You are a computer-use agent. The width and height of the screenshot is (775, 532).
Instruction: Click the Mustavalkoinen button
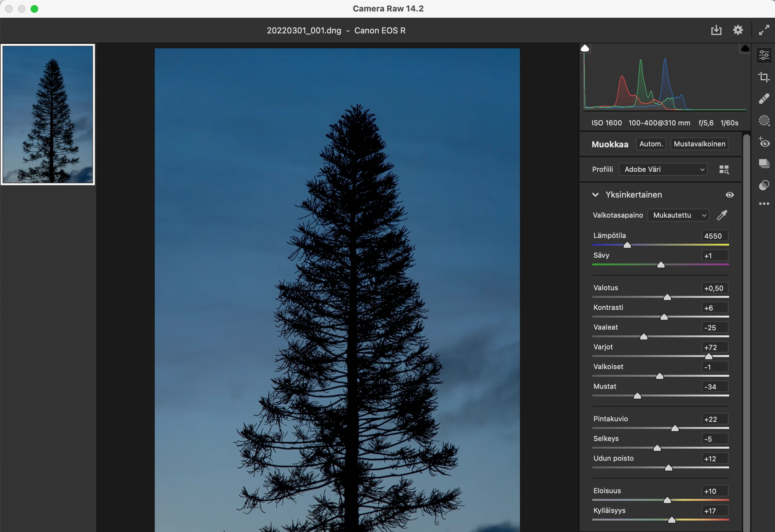click(x=699, y=144)
